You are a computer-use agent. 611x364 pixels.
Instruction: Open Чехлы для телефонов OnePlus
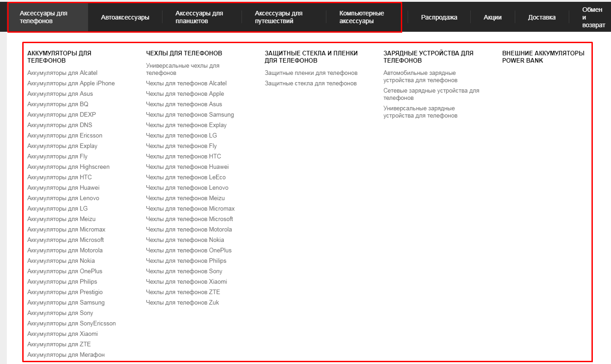[x=188, y=250]
